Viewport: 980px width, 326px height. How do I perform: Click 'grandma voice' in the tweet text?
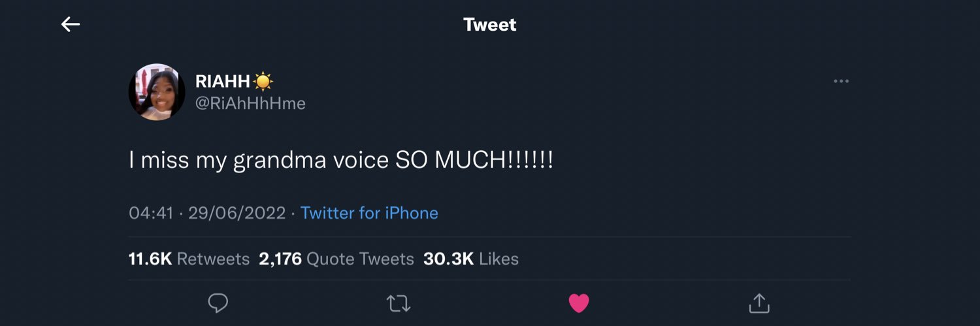pyautogui.click(x=311, y=160)
